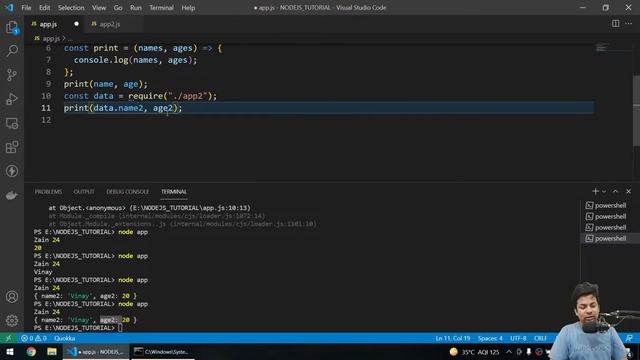This screenshot has width=640, height=360.
Task: Open the Thunder Client lightning icon
Action: coord(12,171)
